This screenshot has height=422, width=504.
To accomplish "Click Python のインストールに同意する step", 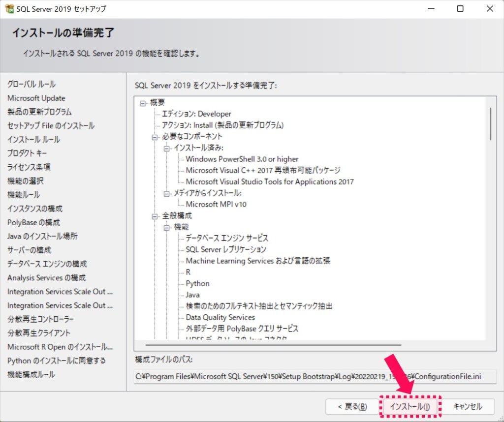I will [57, 361].
